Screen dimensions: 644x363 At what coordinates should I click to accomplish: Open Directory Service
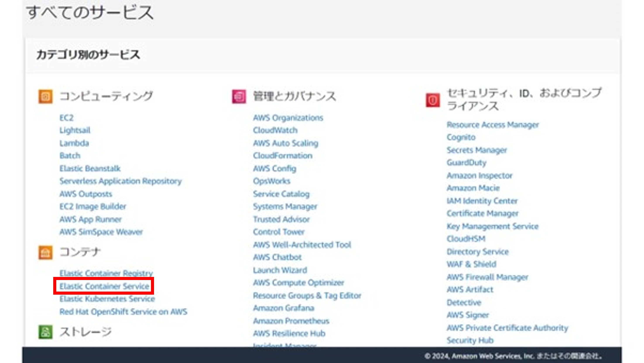point(478,252)
